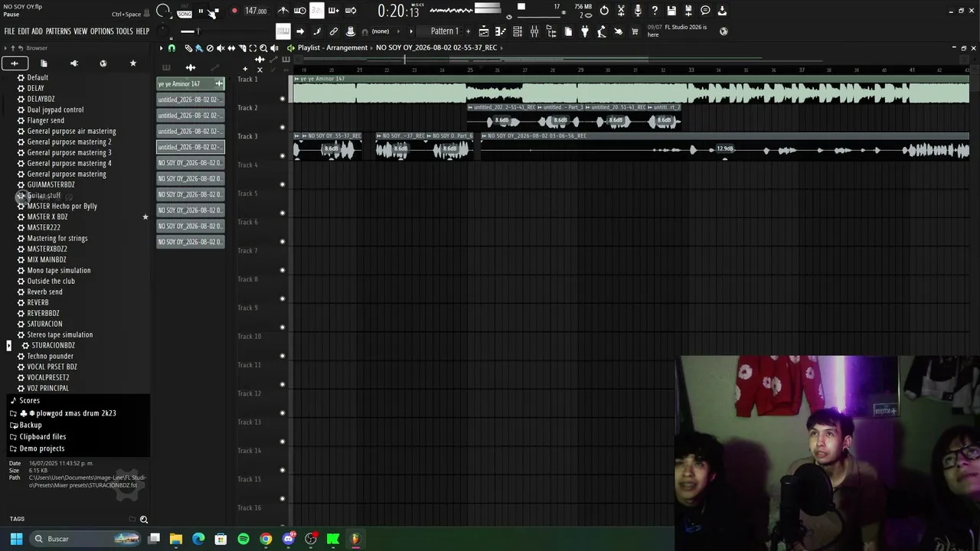Image resolution: width=980 pixels, height=551 pixels.
Task: Pick the Zoom magnifier tool in the playlist
Action: tap(263, 48)
